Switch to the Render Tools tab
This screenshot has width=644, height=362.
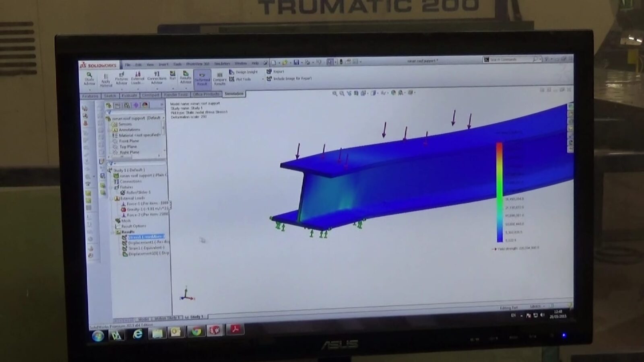[x=176, y=95]
